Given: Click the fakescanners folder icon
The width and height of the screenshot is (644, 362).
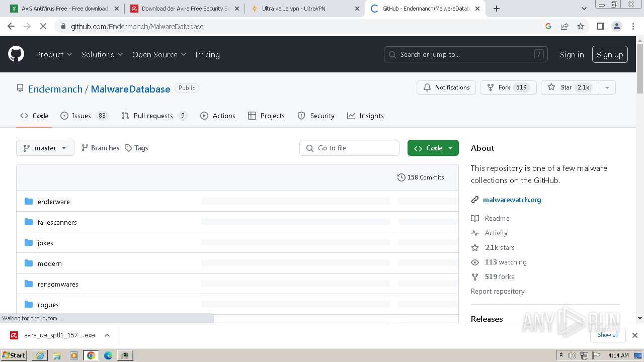Looking at the screenshot, I should click(29, 222).
